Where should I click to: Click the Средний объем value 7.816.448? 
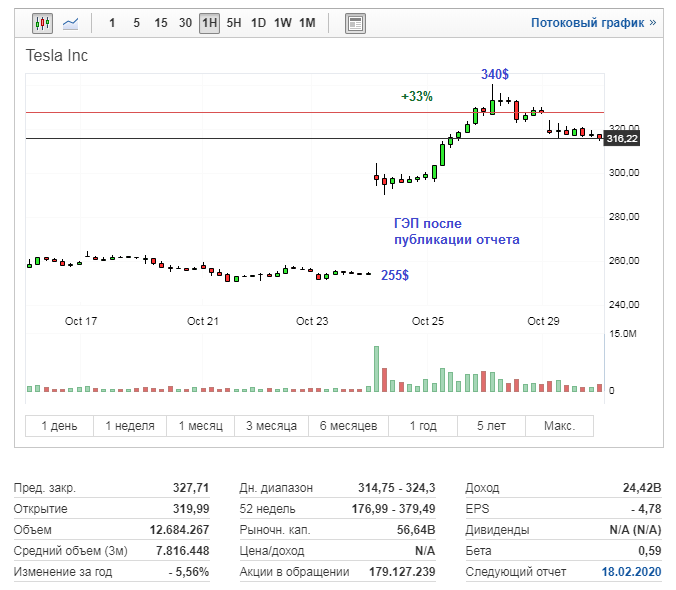pos(182,551)
